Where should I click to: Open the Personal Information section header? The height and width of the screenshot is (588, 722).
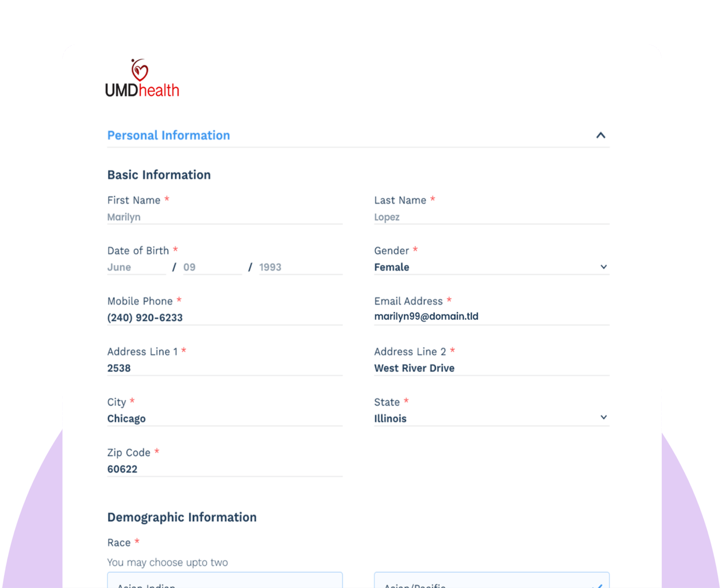[x=358, y=136]
